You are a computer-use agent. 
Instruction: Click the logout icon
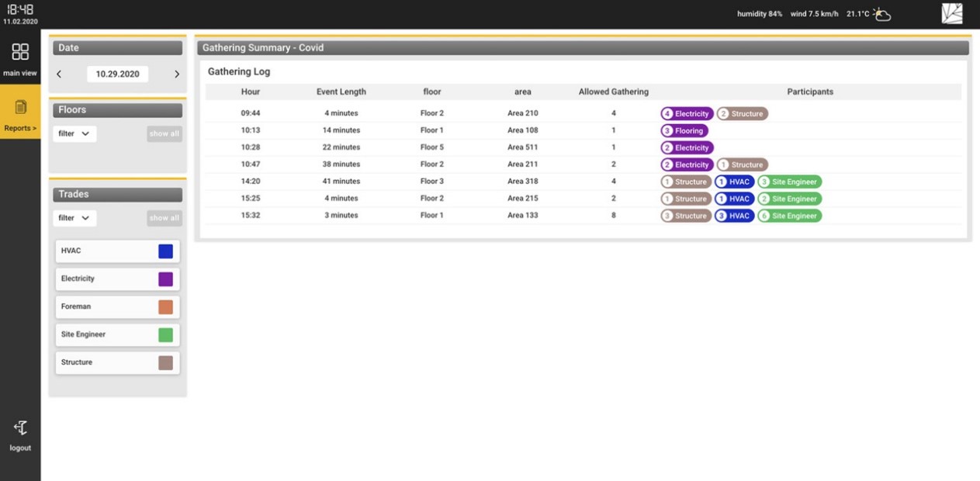[x=20, y=428]
